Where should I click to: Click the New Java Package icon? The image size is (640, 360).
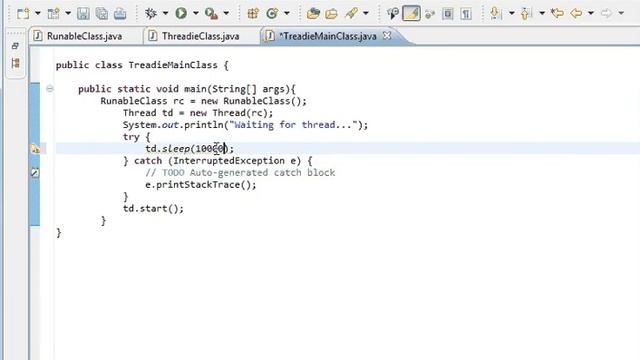(x=253, y=13)
